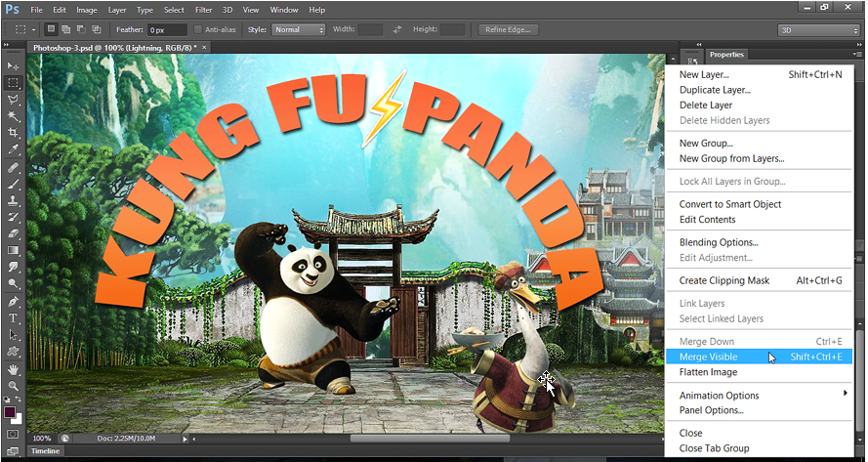Viewport: 868px width, 462px height.
Task: Select the Move tool
Action: [x=13, y=65]
